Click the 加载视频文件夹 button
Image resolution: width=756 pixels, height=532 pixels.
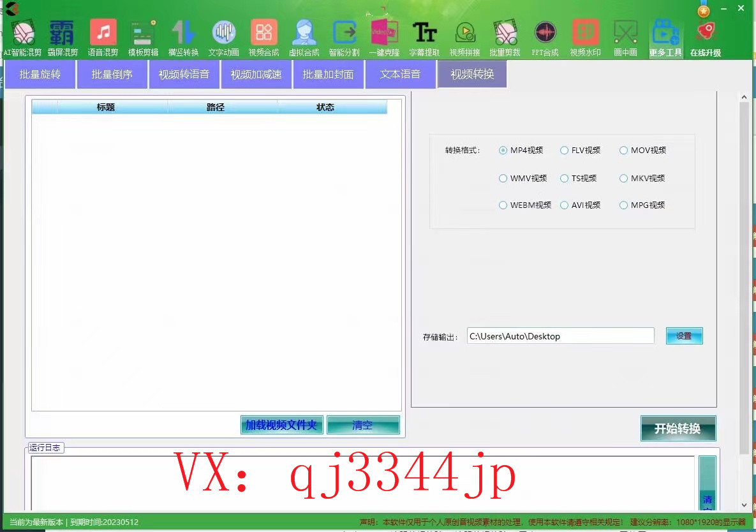(x=281, y=425)
